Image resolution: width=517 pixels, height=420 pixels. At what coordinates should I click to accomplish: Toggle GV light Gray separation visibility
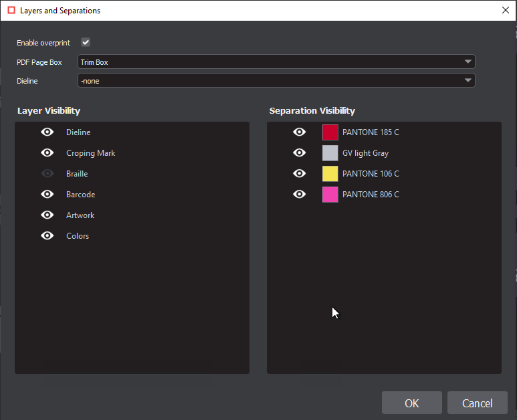(300, 153)
